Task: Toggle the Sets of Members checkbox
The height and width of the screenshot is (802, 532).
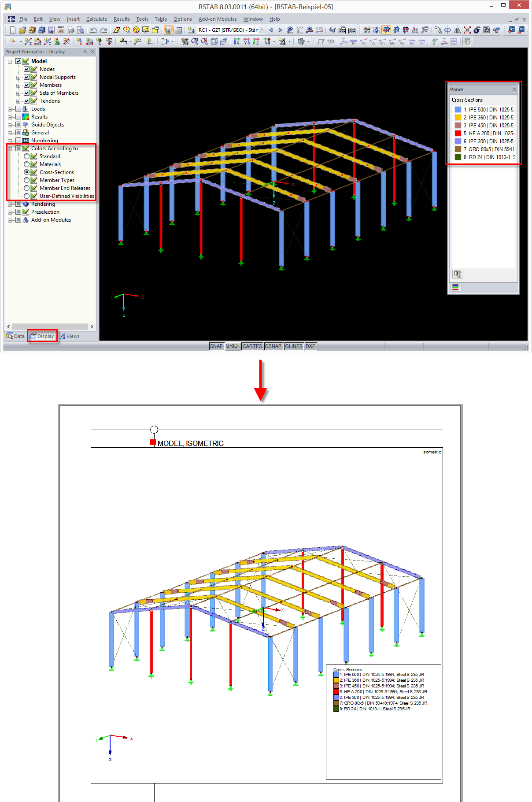Action: click(26, 93)
